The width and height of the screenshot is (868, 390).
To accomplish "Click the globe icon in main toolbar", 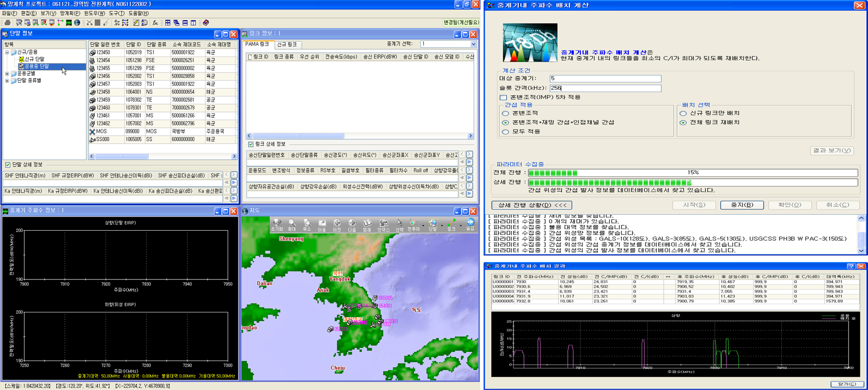I will pyautogui.click(x=77, y=22).
